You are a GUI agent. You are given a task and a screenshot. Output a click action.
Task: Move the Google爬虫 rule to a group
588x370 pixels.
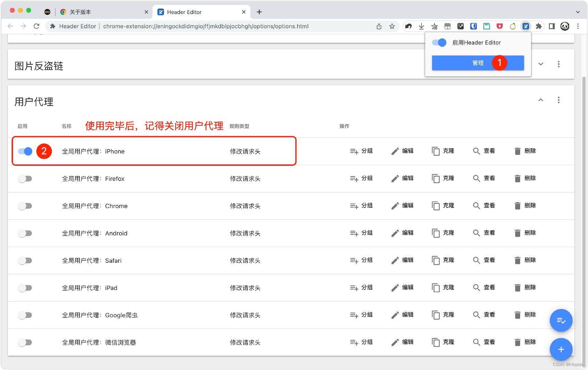[x=361, y=315]
